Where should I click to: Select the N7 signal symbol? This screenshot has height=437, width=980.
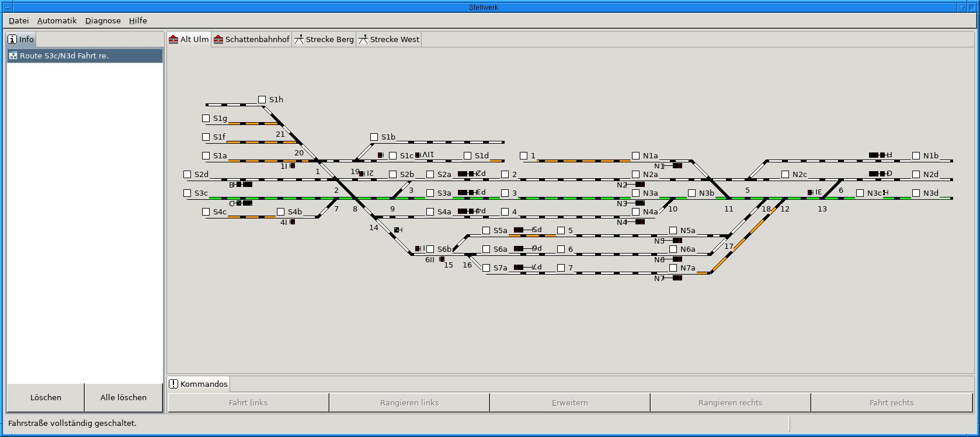click(676, 278)
